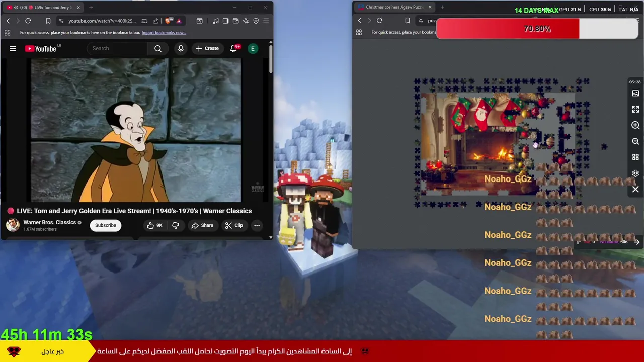Zoom in on the puzzle
Screen dimensions: 644x362
point(635,125)
